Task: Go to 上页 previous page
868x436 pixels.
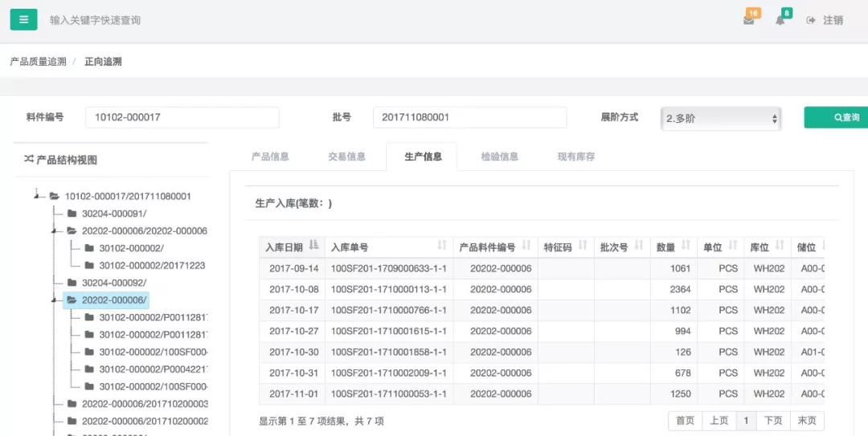Action: tap(719, 421)
